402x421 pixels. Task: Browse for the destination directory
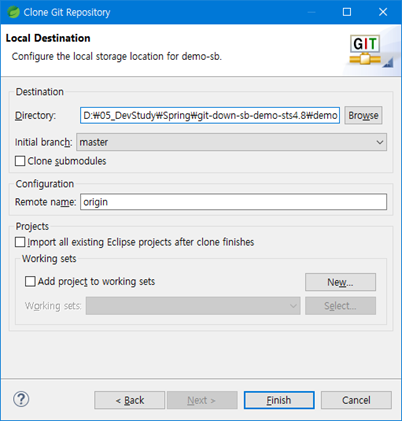[x=363, y=116]
